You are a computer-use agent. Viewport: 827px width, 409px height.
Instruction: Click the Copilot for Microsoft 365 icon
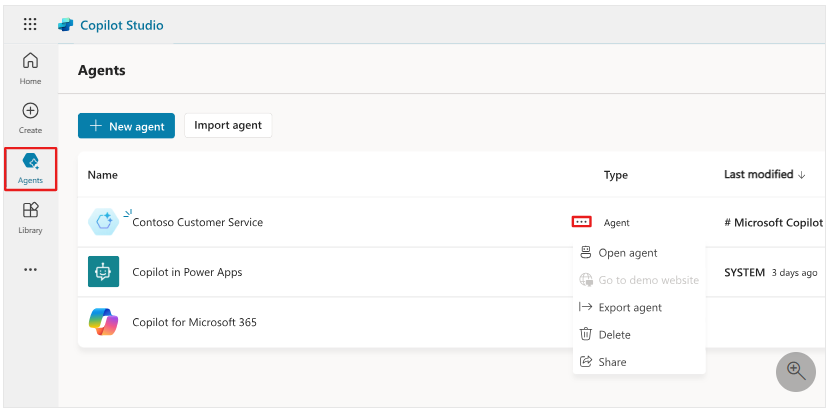(x=103, y=322)
